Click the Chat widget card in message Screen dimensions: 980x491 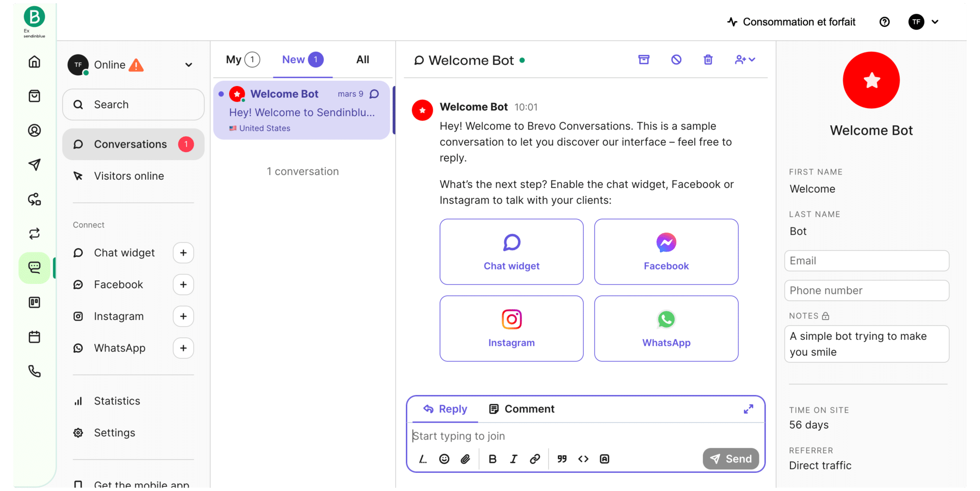pos(512,252)
